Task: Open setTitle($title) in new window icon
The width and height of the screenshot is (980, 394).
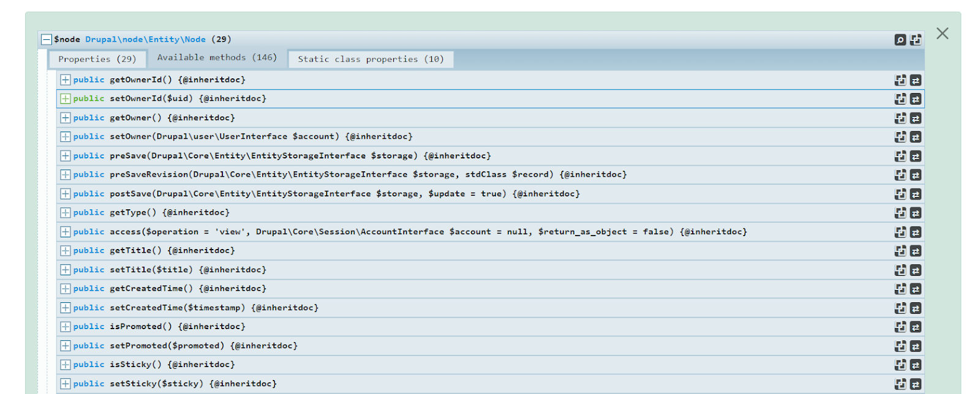Action: [900, 270]
